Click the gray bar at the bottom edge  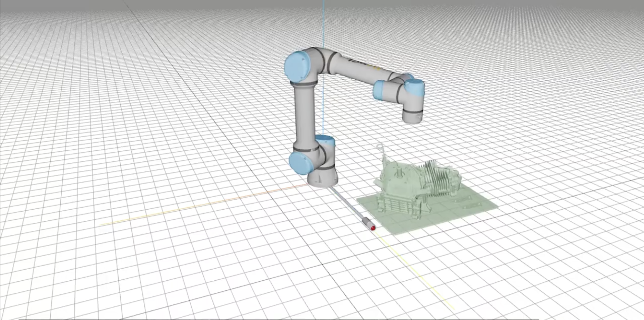click(276, 319)
